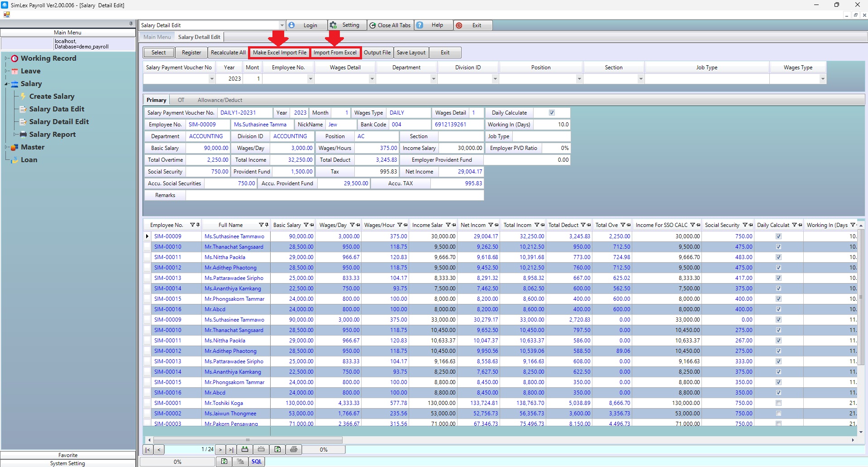Jump to the first record with |< button
Viewport: 868px width, 467px height.
pyautogui.click(x=148, y=450)
